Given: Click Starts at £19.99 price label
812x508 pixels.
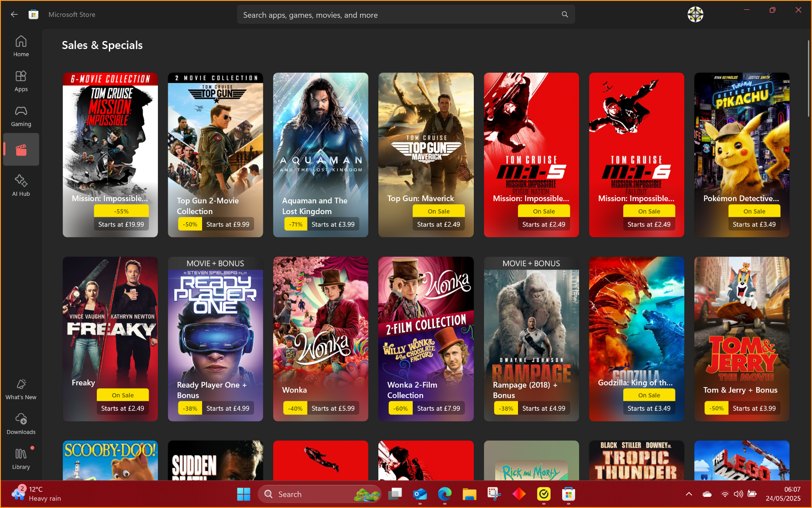Looking at the screenshot, I should pos(121,224).
